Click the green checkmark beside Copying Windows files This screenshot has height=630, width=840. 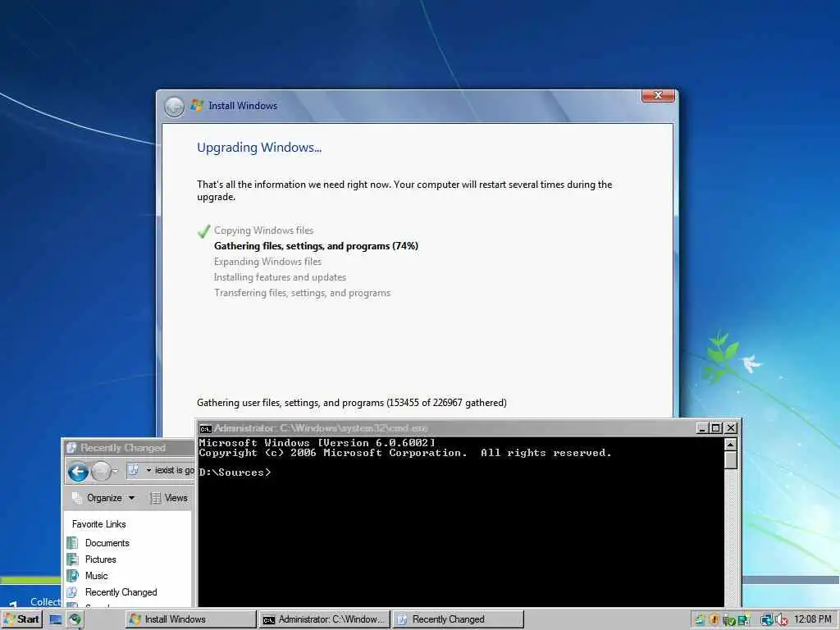tap(203, 231)
